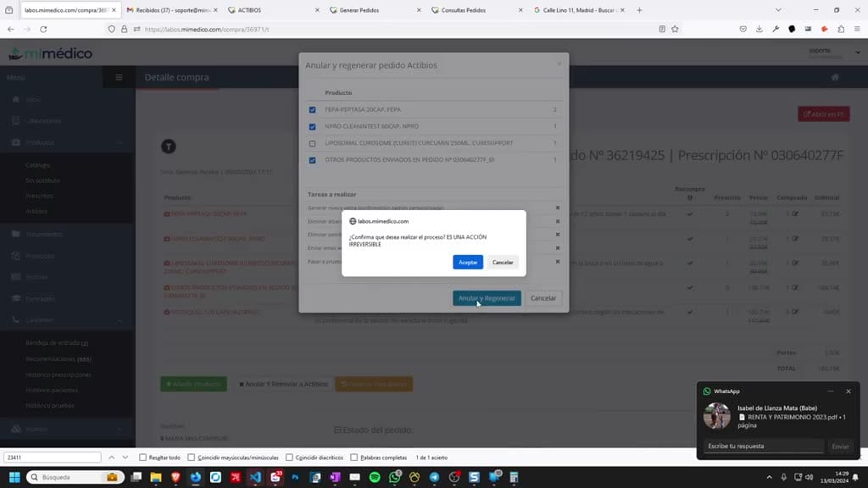Viewport: 868px width, 488px height.
Task: Click the Anular Y Reenviar a Actibios button
Action: (283, 384)
